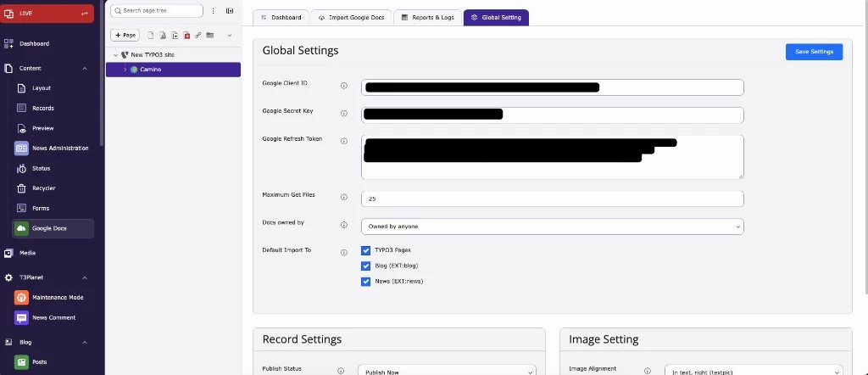Viewport: 868px width, 375px height.
Task: Click the Dashboard module icon in sidebar
Action: (x=8, y=43)
